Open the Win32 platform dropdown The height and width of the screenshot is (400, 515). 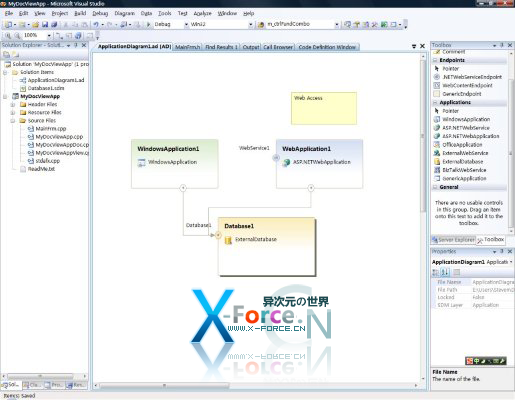251,24
